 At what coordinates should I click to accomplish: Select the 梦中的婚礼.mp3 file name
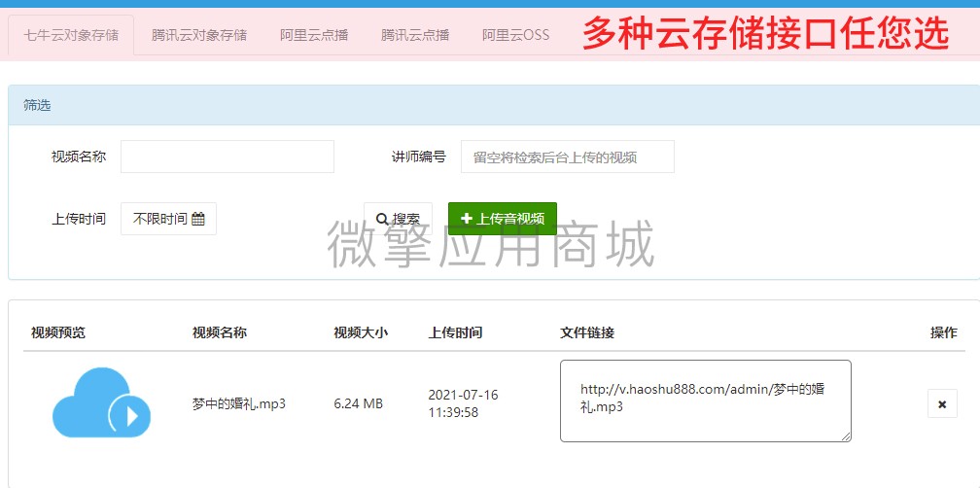pos(239,403)
